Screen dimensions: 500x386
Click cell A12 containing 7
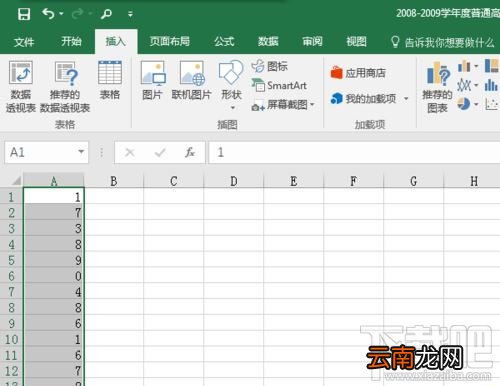pyautogui.click(x=54, y=371)
